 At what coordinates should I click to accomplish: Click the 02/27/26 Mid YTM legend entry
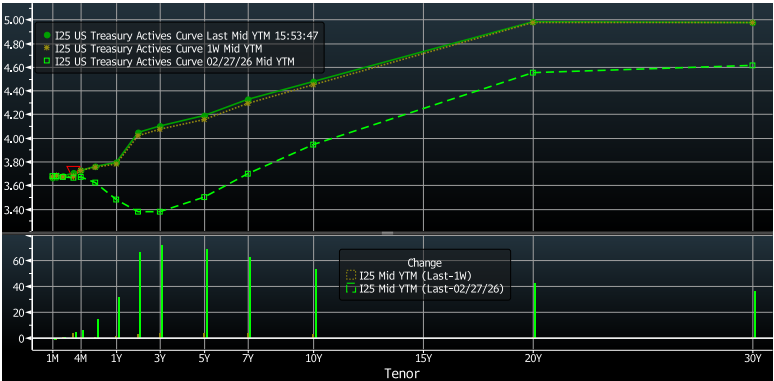[x=169, y=61]
